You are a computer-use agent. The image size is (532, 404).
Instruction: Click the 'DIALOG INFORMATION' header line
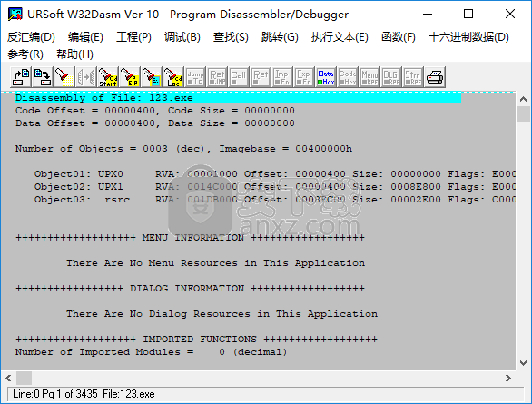pos(190,289)
